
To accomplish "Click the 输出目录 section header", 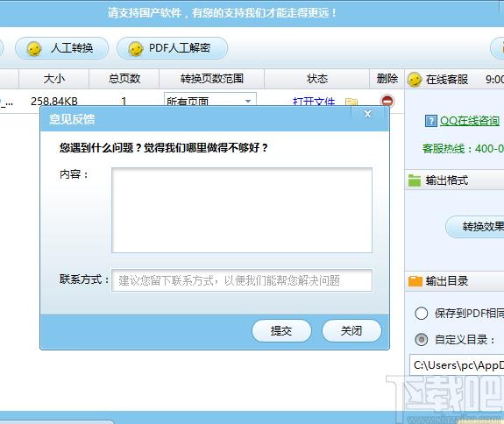I will (x=454, y=281).
